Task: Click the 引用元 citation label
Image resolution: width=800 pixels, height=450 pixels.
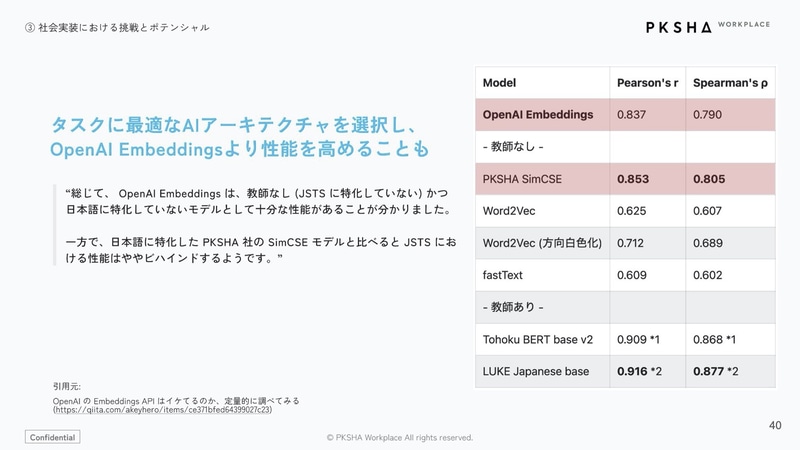Action: pyautogui.click(x=66, y=387)
